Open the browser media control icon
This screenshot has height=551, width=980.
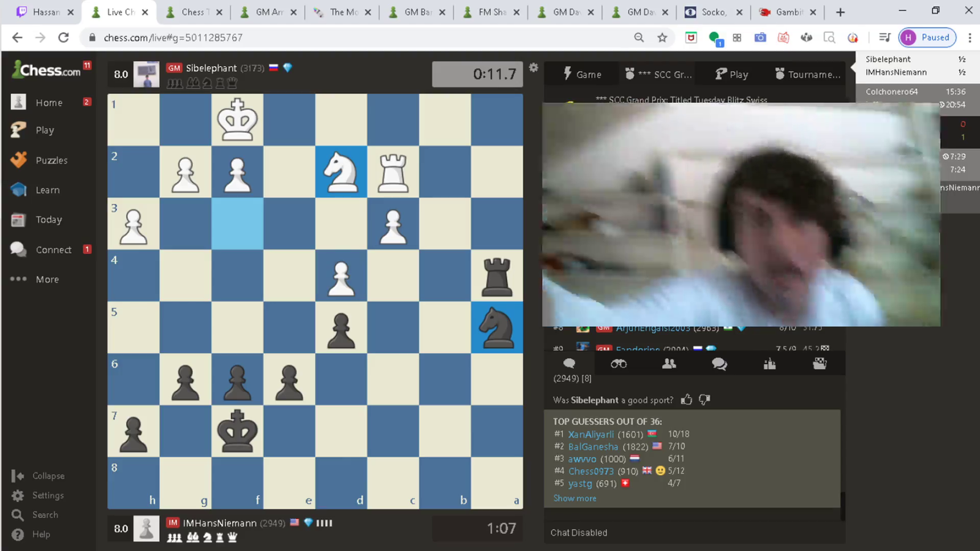pyautogui.click(x=884, y=37)
